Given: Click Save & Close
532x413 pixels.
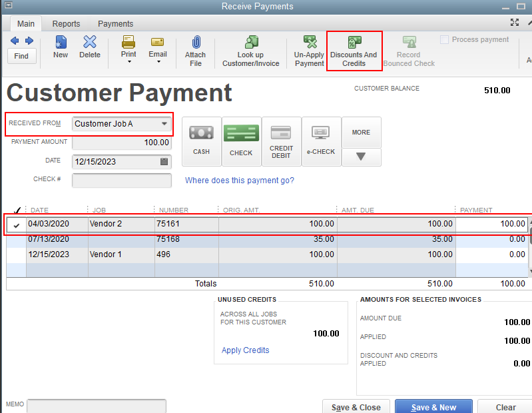Looking at the screenshot, I should 356,407.
